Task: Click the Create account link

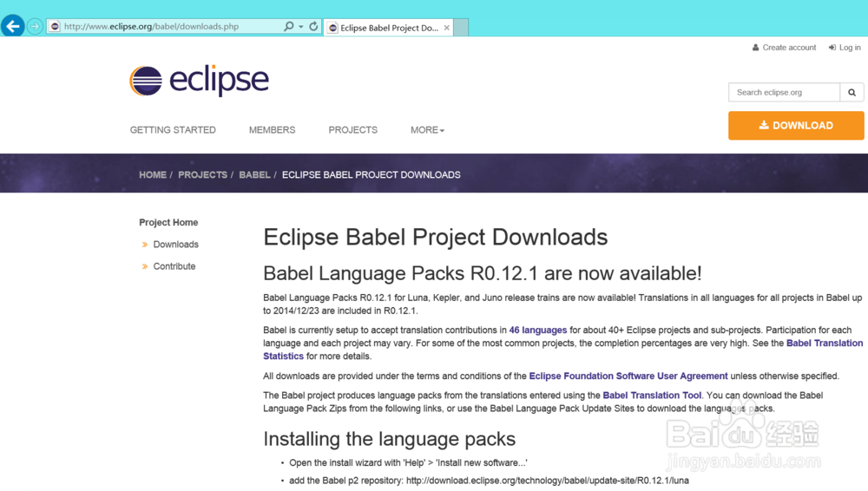Action: tap(784, 48)
